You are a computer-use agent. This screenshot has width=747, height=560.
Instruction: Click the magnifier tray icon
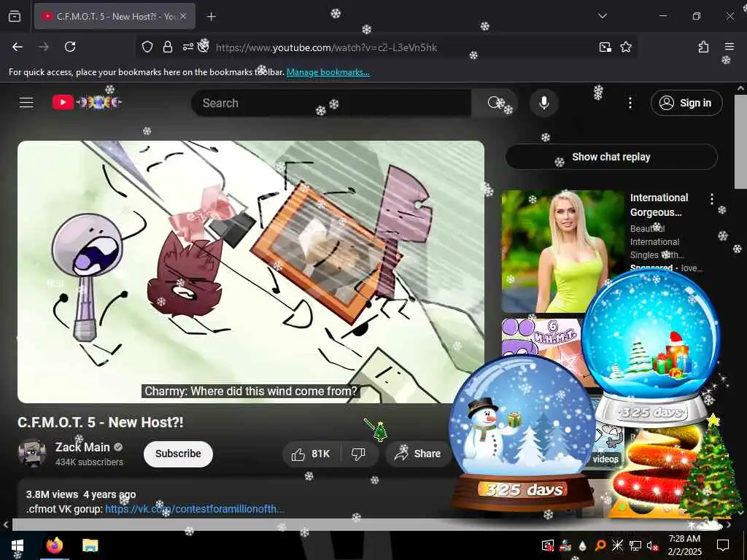click(600, 545)
